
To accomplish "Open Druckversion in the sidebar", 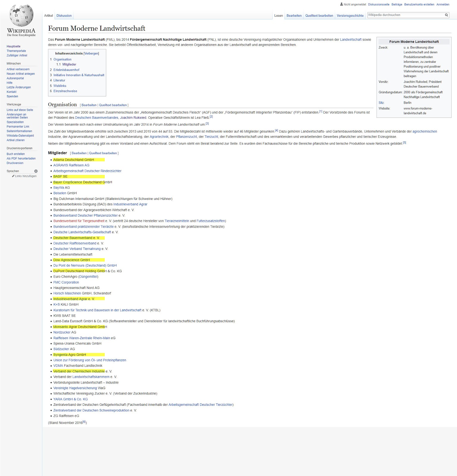I will tap(15, 163).
